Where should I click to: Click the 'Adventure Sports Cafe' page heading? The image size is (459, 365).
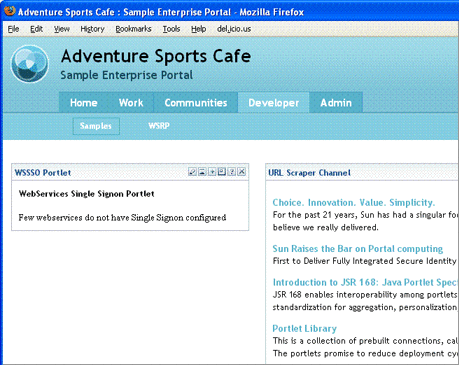click(156, 56)
